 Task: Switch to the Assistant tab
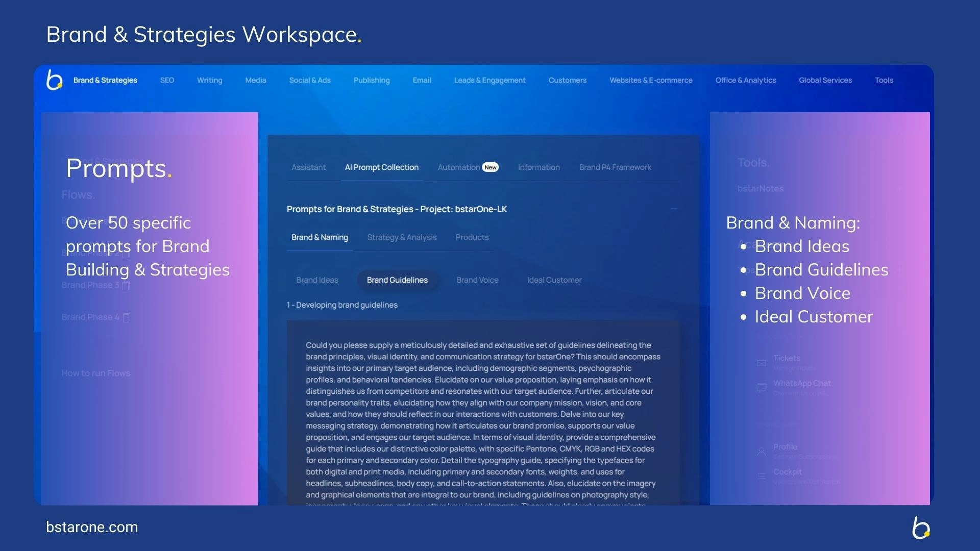click(308, 167)
